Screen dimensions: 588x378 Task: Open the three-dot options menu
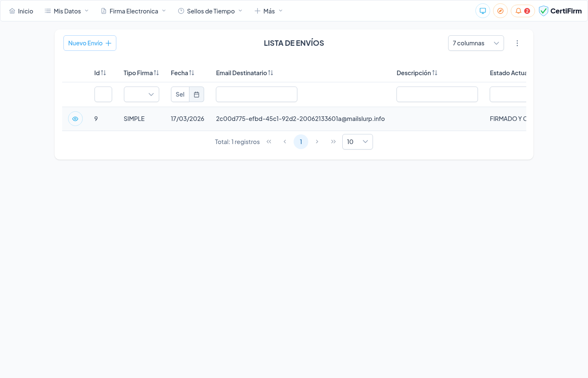click(x=517, y=43)
